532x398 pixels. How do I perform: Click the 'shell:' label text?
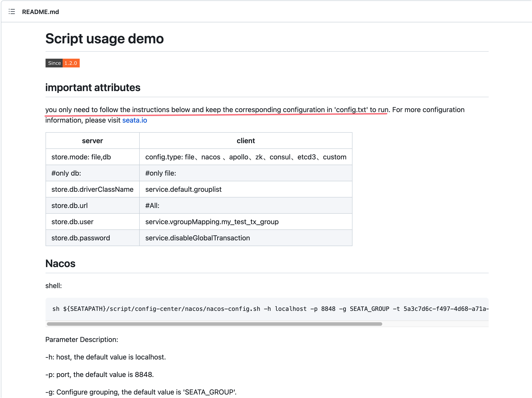tap(54, 286)
